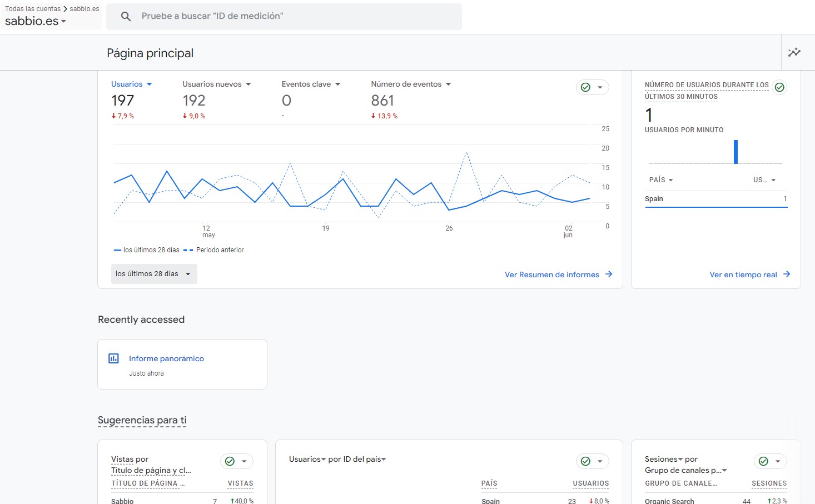
Task: Expand dropdown arrow on Vistas por card
Action: coord(244,461)
